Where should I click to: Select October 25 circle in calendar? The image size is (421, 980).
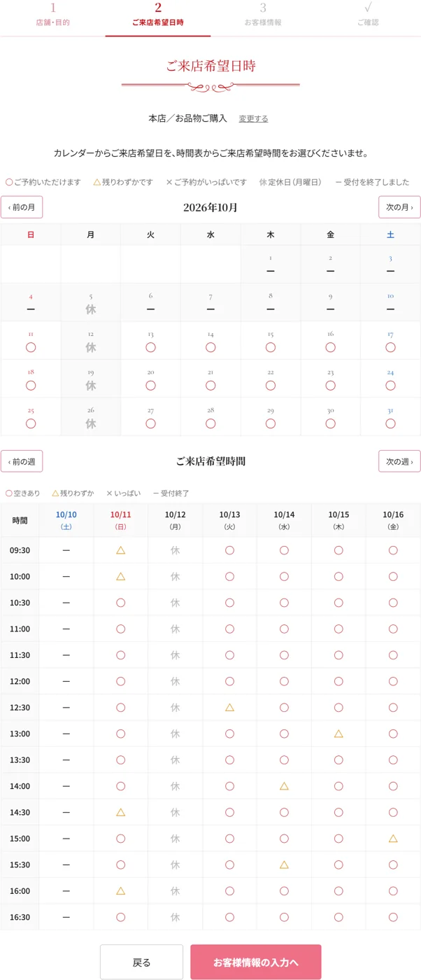tap(31, 423)
